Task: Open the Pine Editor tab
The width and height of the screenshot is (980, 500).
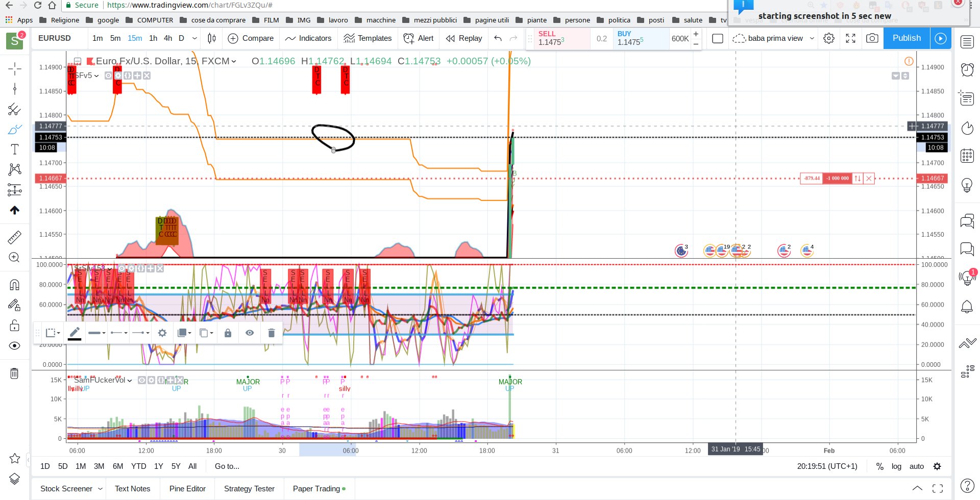Action: point(187,489)
